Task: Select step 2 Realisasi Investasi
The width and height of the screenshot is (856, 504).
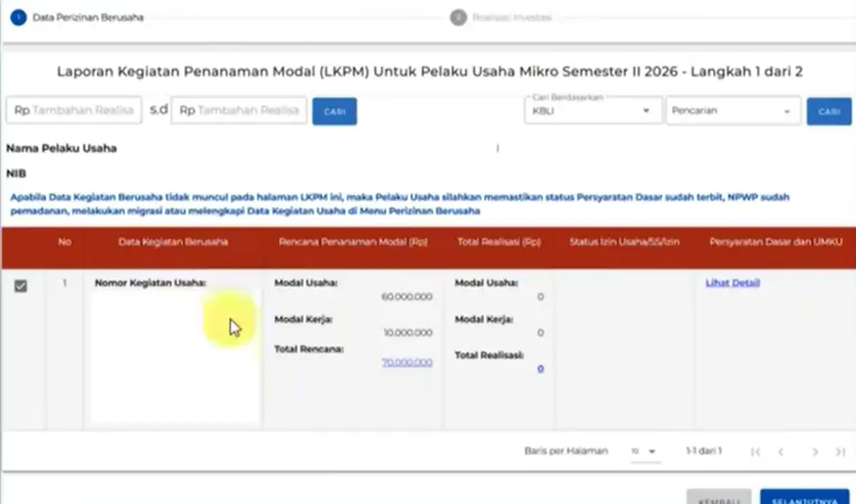Action: pyautogui.click(x=500, y=18)
